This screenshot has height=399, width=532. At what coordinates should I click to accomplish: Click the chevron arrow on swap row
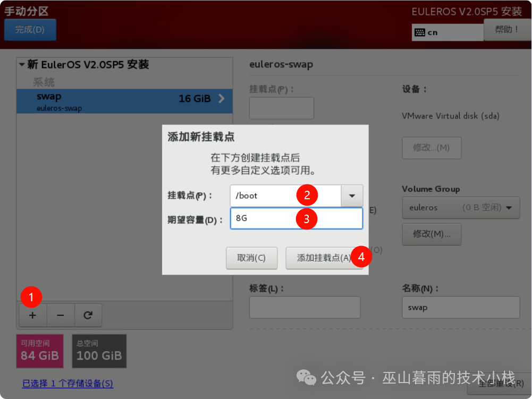222,98
